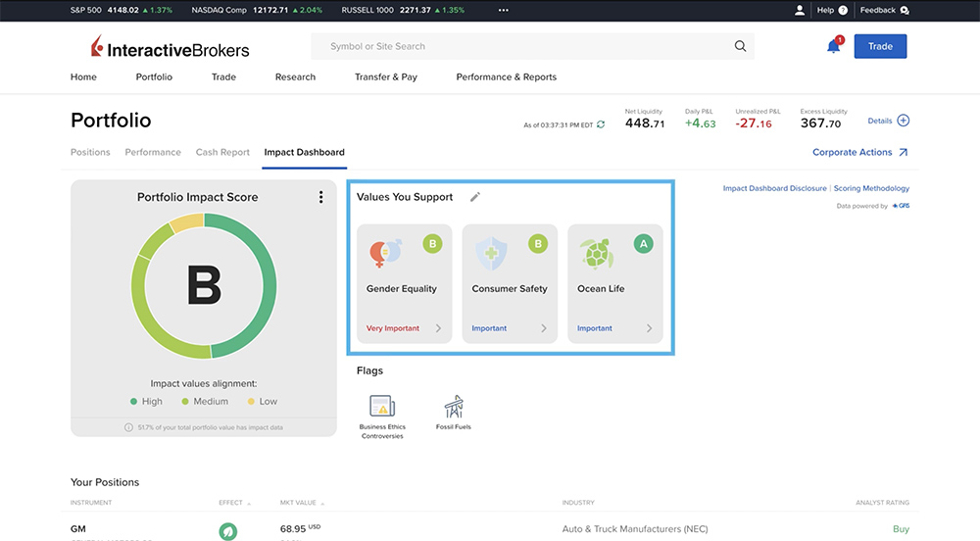Screen dimensions: 980x541
Task: Open the user account icon
Action: point(800,10)
